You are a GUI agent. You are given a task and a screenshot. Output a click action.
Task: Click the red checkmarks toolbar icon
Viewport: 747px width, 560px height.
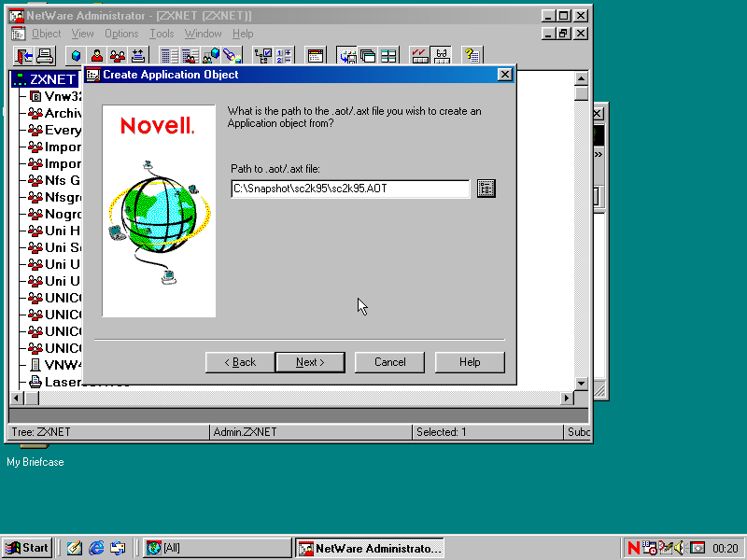pos(419,56)
